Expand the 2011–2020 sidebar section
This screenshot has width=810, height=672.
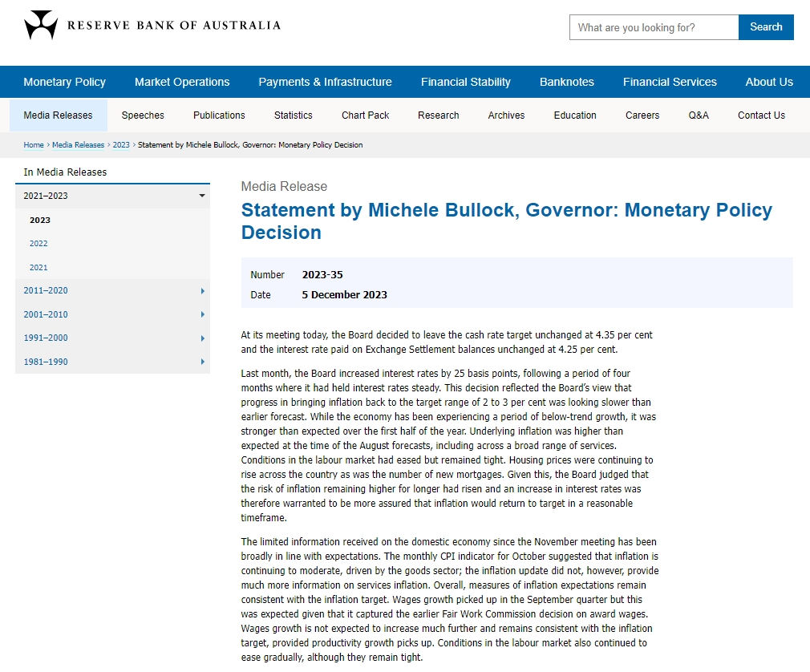coord(202,291)
